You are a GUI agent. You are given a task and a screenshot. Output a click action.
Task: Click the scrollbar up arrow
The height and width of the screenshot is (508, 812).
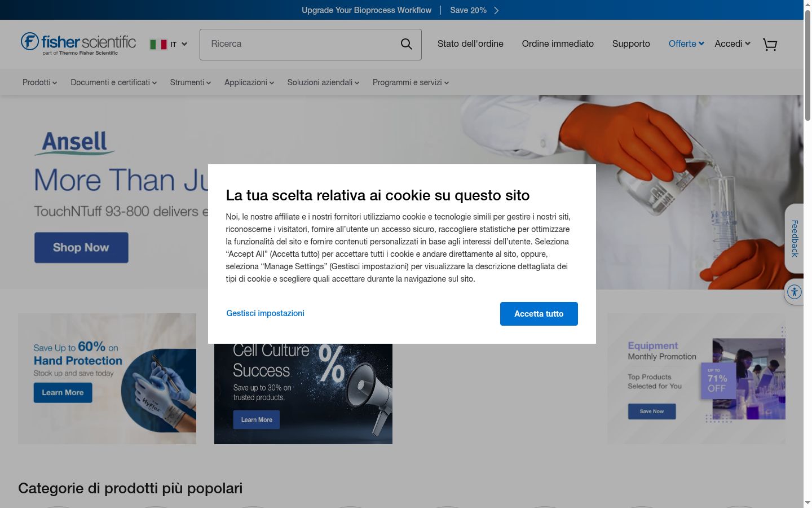pyautogui.click(x=807, y=5)
